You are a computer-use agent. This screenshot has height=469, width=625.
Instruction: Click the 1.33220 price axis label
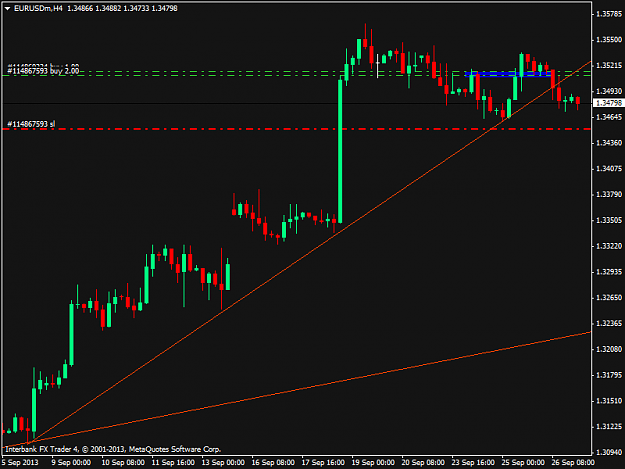[609, 246]
